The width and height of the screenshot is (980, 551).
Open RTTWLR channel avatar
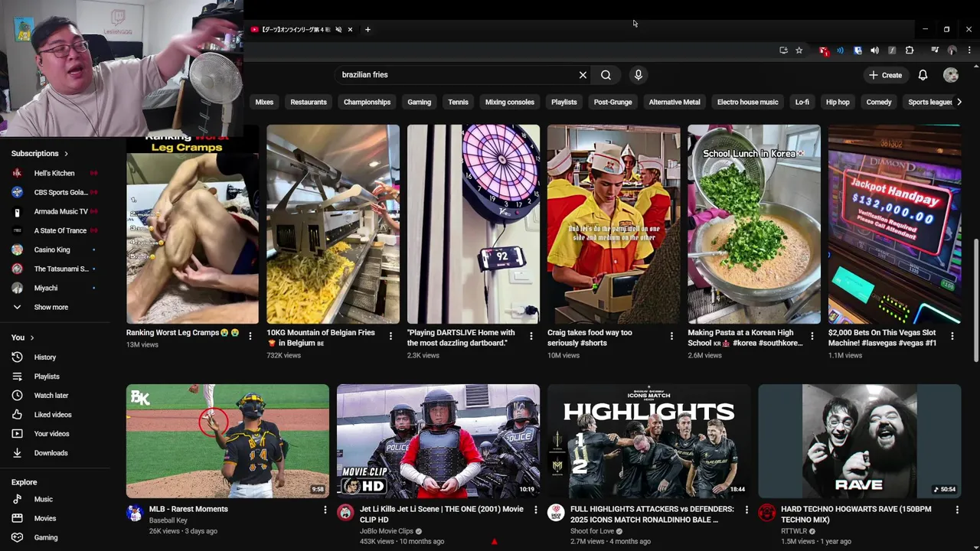coord(767,513)
